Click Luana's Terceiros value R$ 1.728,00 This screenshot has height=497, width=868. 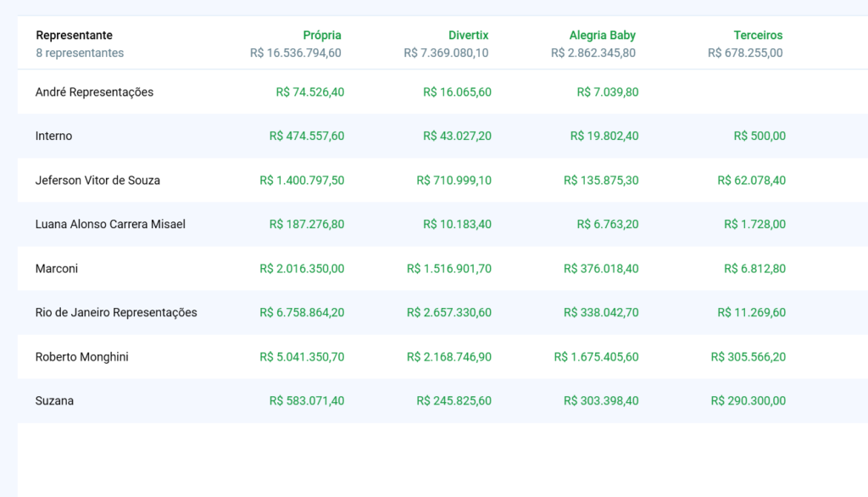[755, 225]
